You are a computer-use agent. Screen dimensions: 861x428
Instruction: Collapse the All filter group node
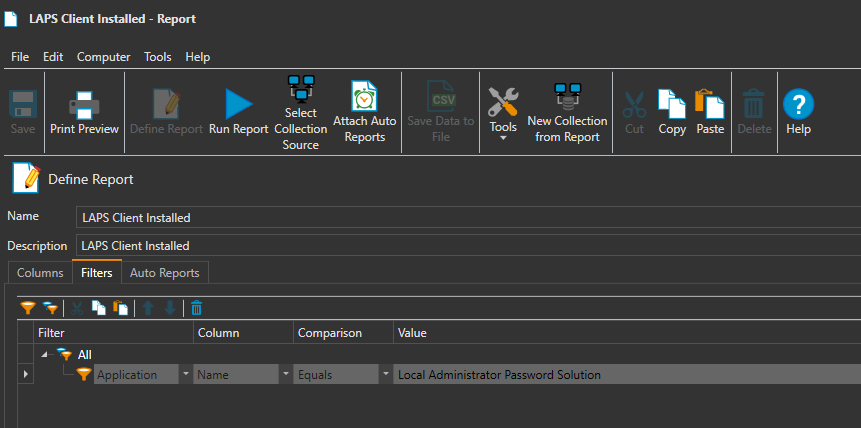click(44, 354)
